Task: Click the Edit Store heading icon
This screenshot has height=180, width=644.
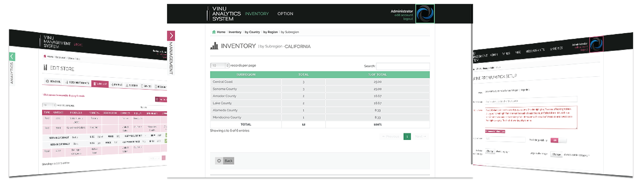Action: [45, 67]
